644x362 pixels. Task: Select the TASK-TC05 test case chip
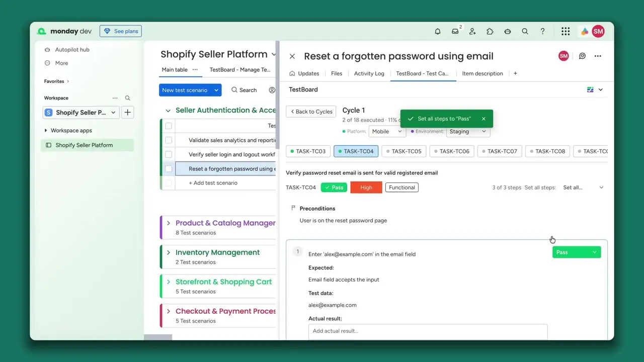tap(404, 151)
